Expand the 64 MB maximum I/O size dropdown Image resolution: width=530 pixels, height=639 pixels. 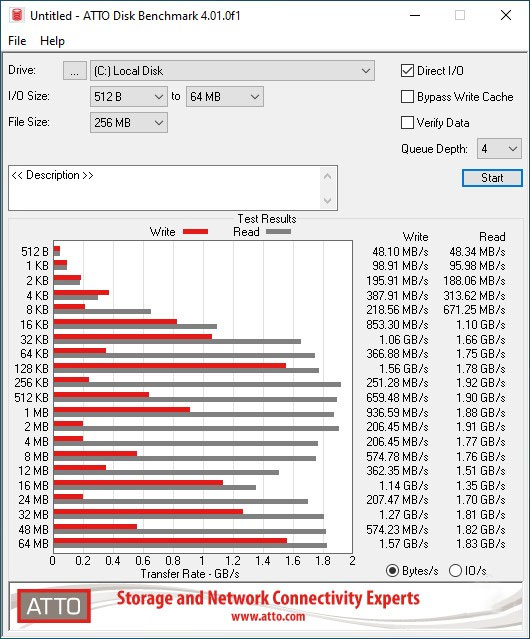point(225,97)
